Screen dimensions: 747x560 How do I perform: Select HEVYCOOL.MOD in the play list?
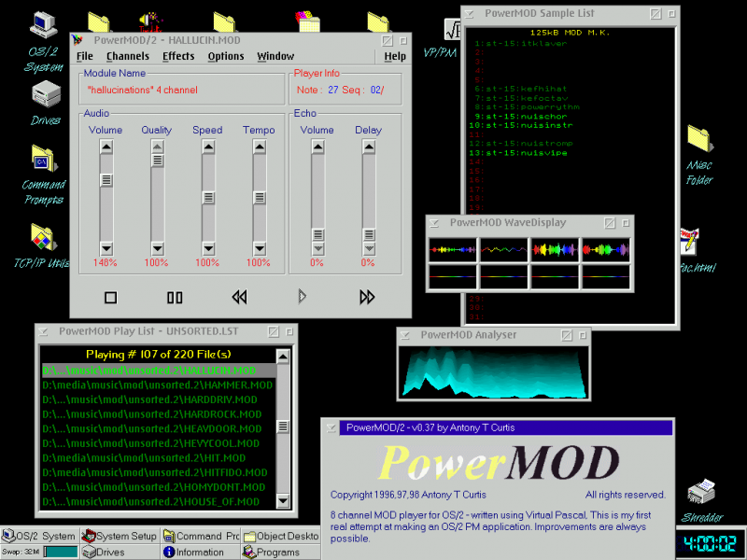[x=158, y=443]
